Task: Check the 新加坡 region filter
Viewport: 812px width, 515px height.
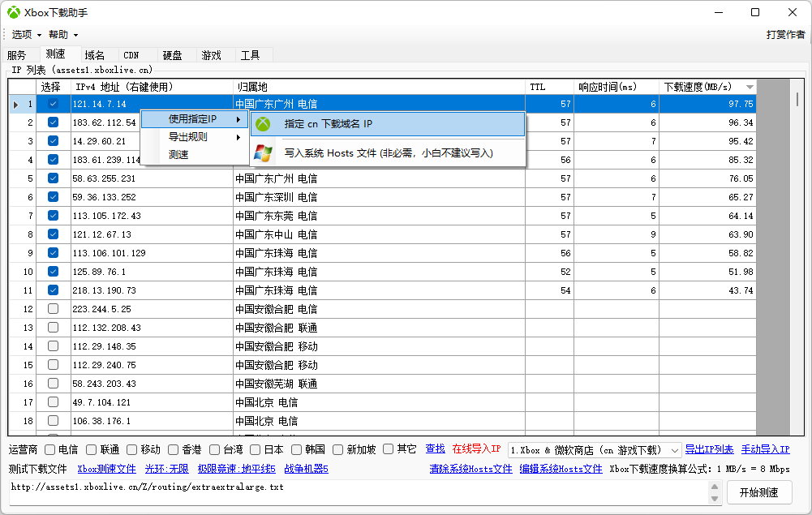Action: click(337, 449)
